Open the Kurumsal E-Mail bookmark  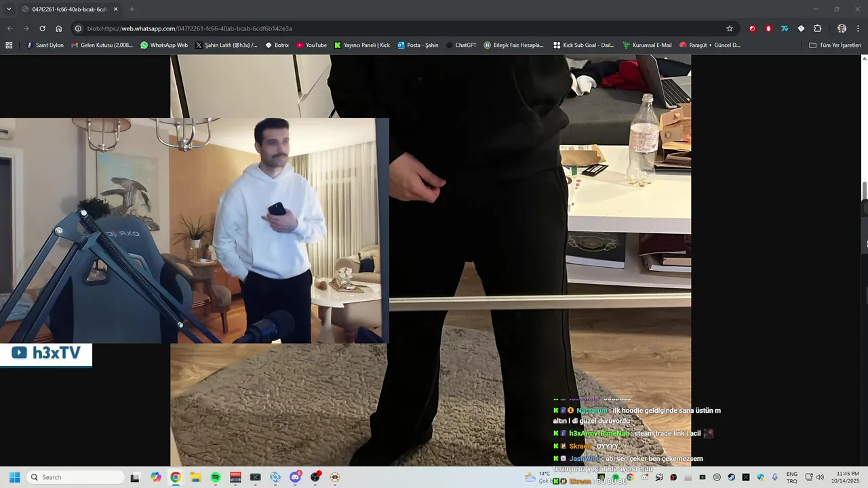[x=648, y=45]
